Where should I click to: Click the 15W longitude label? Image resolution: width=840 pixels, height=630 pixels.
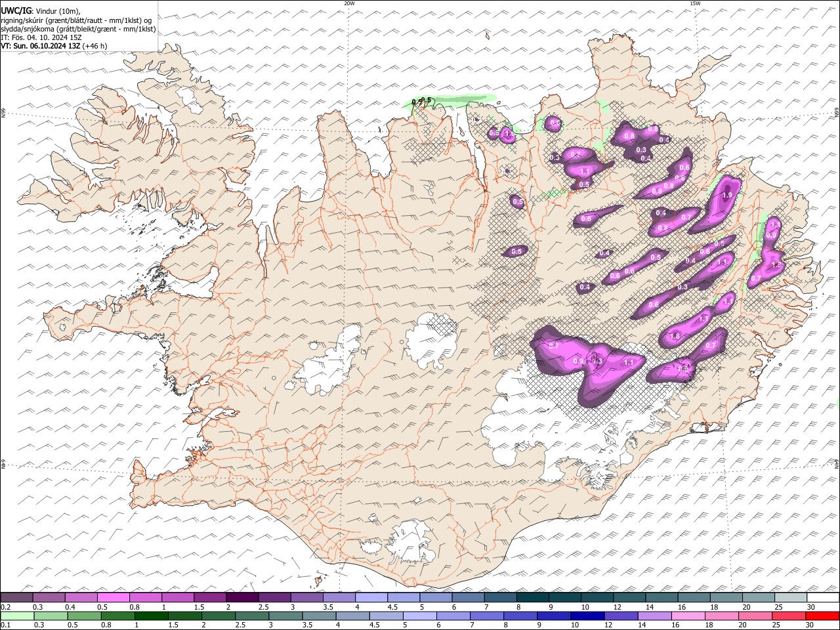click(695, 3)
